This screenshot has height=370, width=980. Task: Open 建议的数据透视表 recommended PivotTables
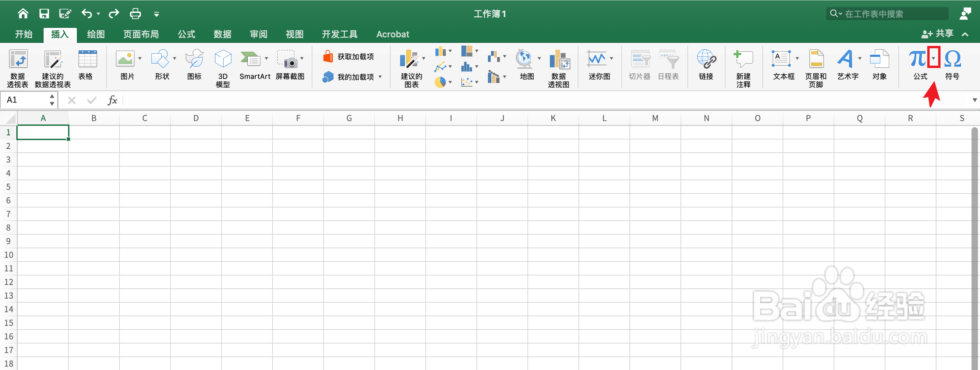[52, 68]
